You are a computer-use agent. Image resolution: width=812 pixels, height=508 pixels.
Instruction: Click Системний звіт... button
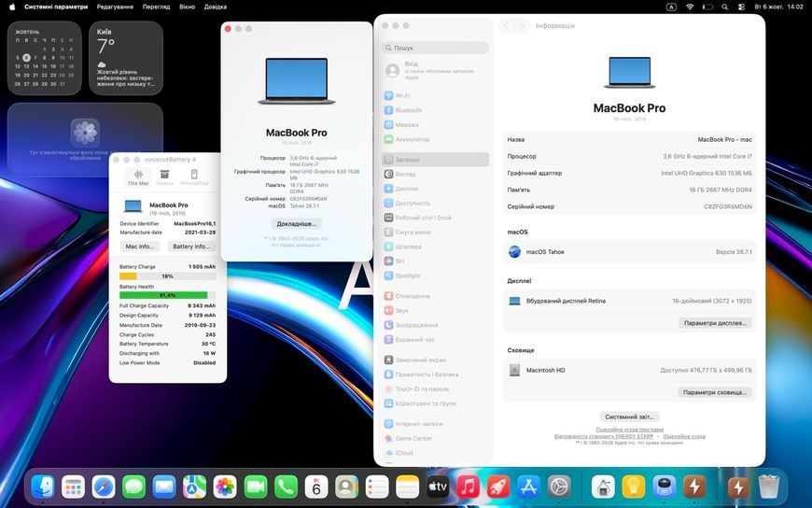[x=629, y=416]
